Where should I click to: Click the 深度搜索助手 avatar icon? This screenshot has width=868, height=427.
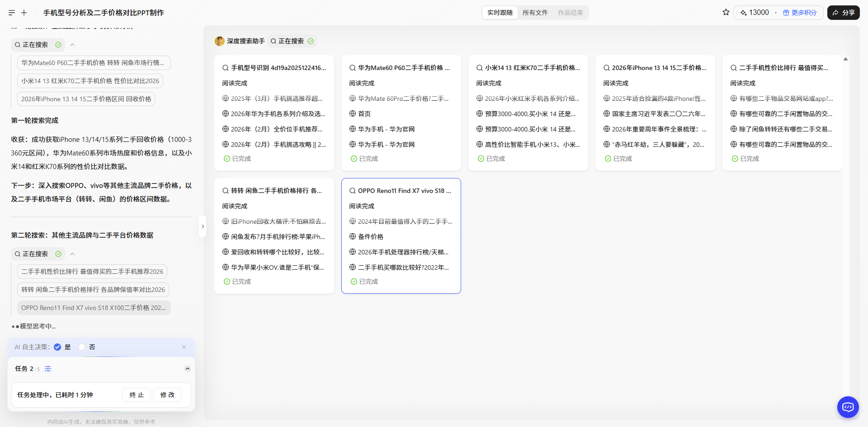point(220,41)
